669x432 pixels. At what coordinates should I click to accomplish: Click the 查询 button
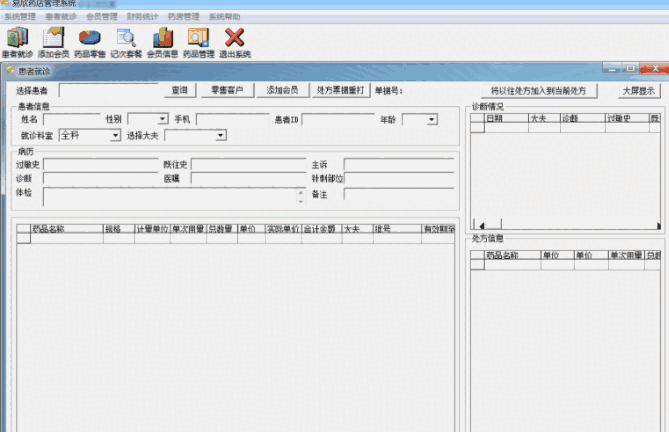[180, 90]
